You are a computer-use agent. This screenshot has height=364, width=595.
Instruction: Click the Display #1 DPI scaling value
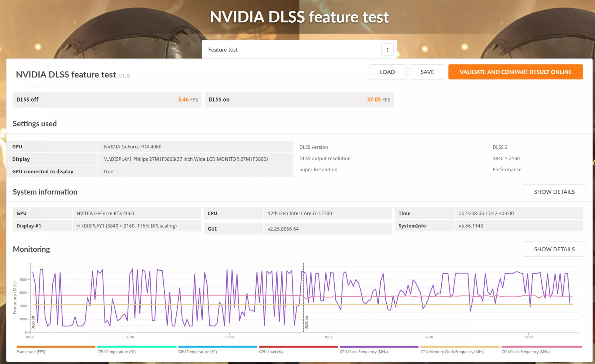(x=127, y=226)
